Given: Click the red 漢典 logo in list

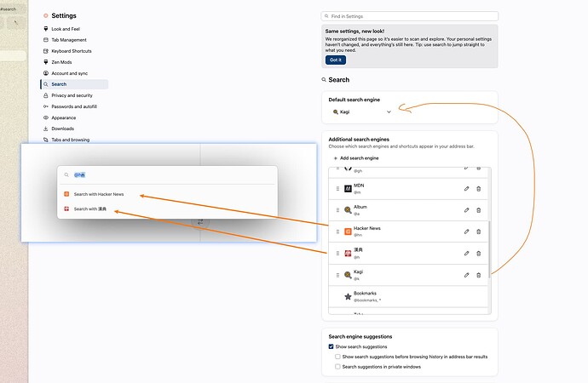Looking at the screenshot, I should coord(348,254).
